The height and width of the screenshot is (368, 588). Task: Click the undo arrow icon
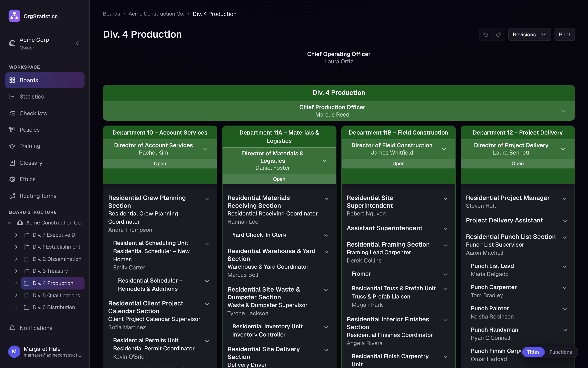coord(486,35)
